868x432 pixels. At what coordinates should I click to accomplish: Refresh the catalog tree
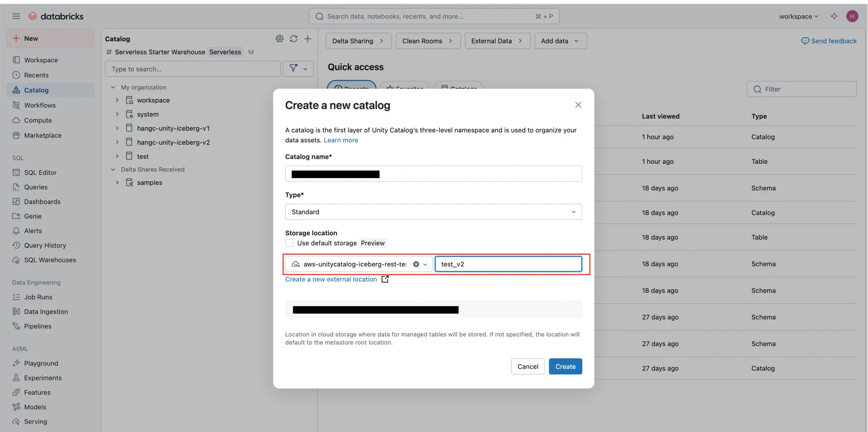(x=293, y=39)
